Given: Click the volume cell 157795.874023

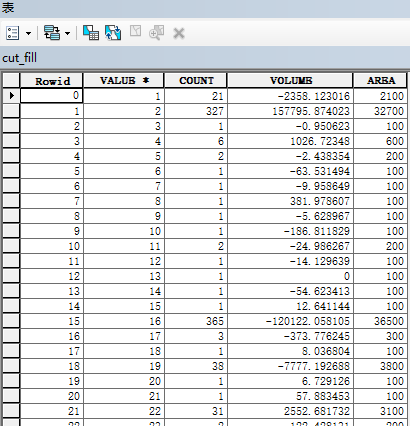Looking at the screenshot, I should [290, 111].
